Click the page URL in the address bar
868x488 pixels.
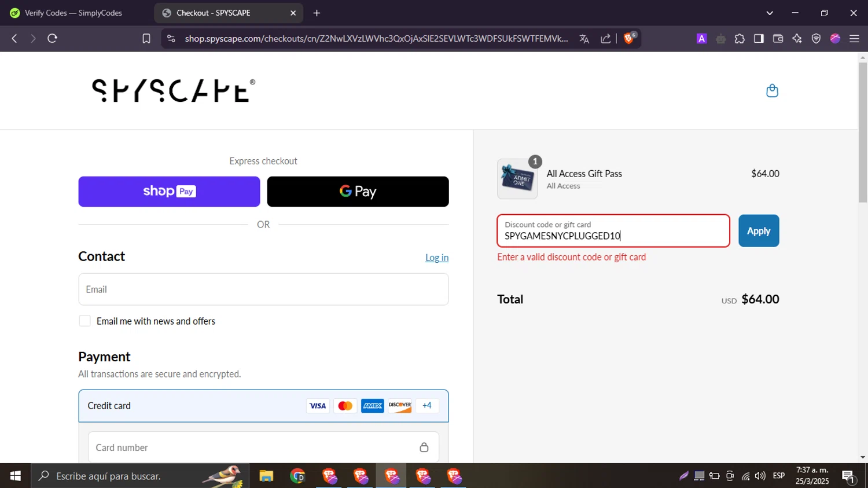tap(376, 39)
